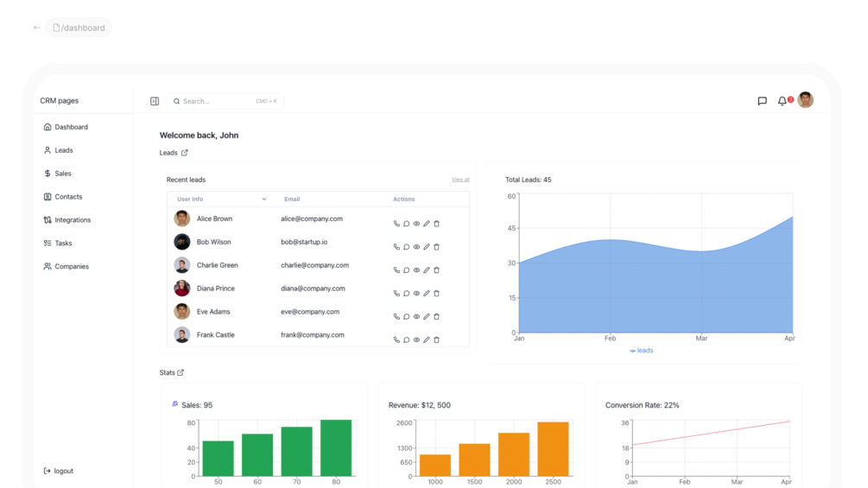The width and height of the screenshot is (868, 488).
Task: Open the notifications bell
Action: tap(782, 101)
